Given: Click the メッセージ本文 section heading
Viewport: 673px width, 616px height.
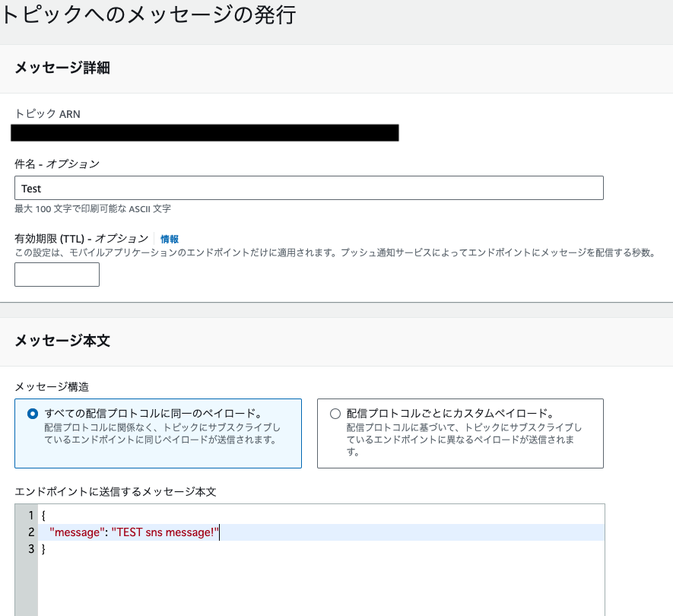Looking at the screenshot, I should [62, 341].
